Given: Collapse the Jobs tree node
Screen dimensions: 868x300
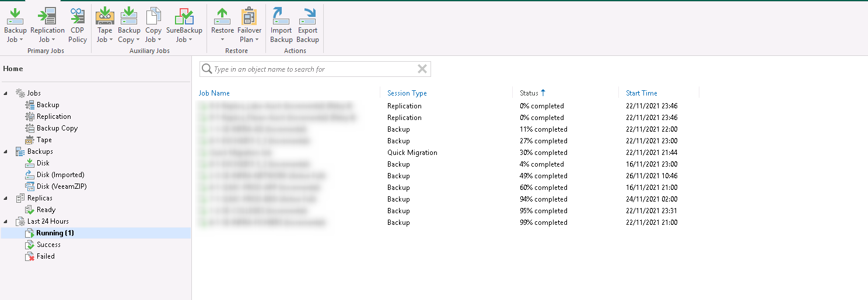Looking at the screenshot, I should (x=6, y=93).
